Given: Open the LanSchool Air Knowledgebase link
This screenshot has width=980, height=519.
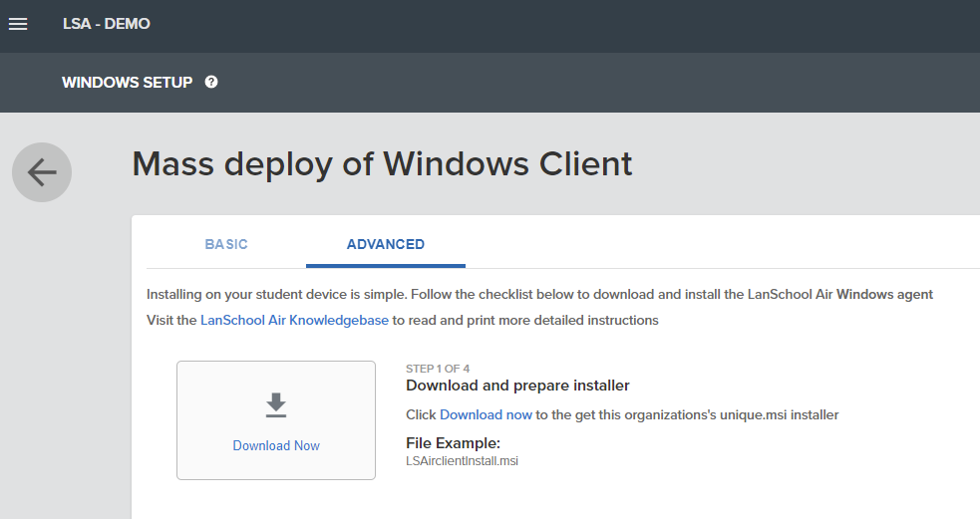Looking at the screenshot, I should coord(294,321).
